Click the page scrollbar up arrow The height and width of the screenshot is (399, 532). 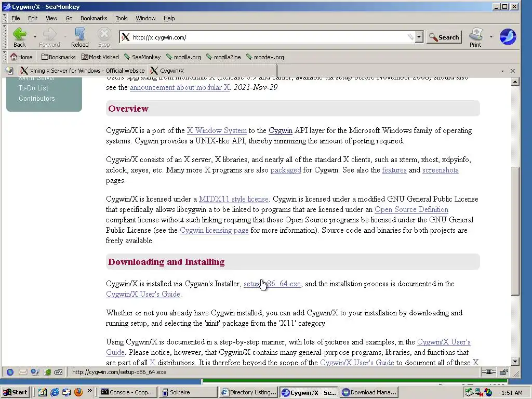click(x=515, y=82)
